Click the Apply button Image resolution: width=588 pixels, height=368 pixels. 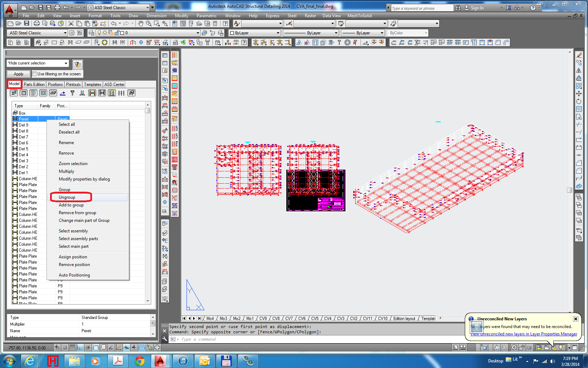pyautogui.click(x=19, y=74)
